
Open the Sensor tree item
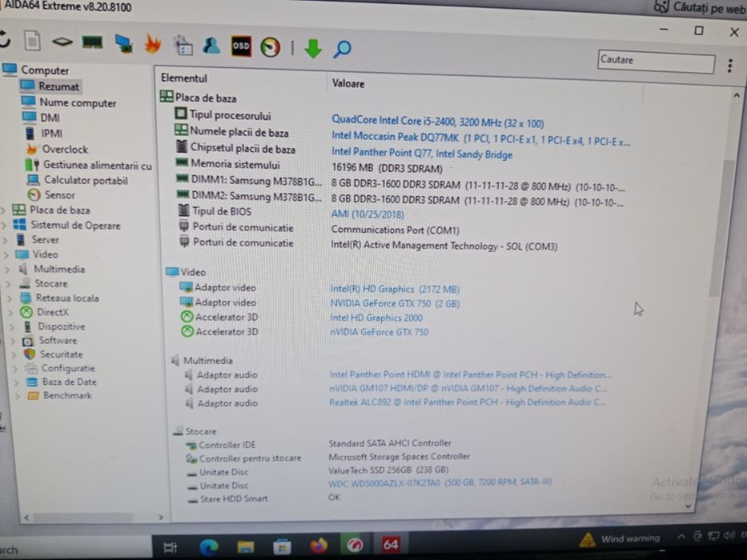point(51,194)
